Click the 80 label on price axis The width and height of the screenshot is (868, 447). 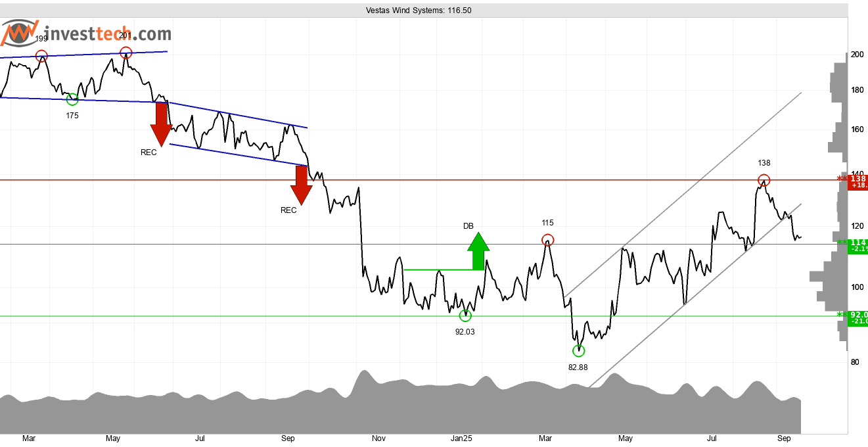coord(856,362)
